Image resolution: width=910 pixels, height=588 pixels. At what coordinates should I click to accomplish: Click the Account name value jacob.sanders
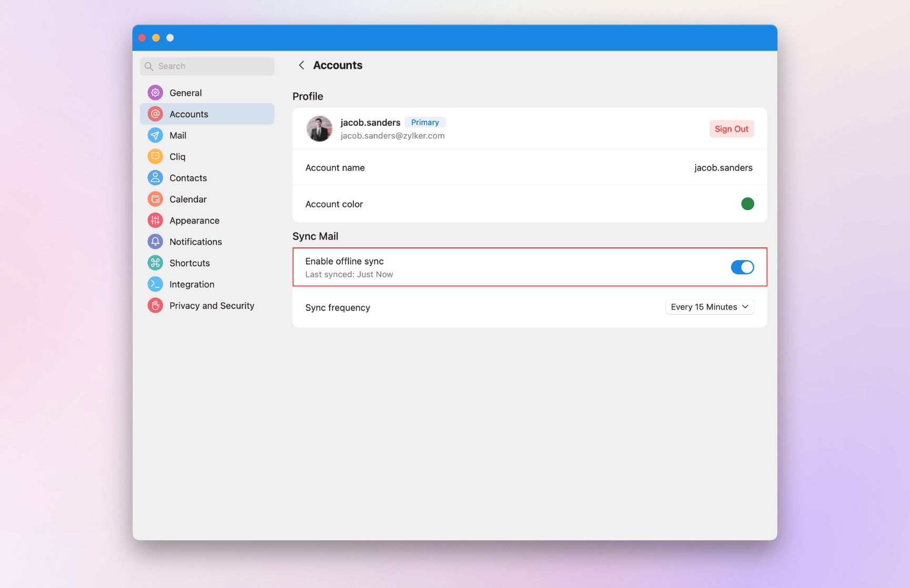click(x=723, y=168)
